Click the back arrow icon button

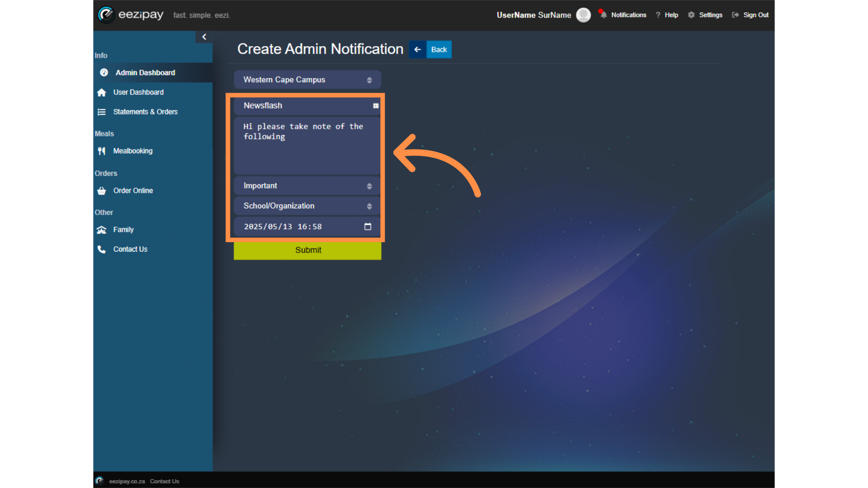[418, 49]
